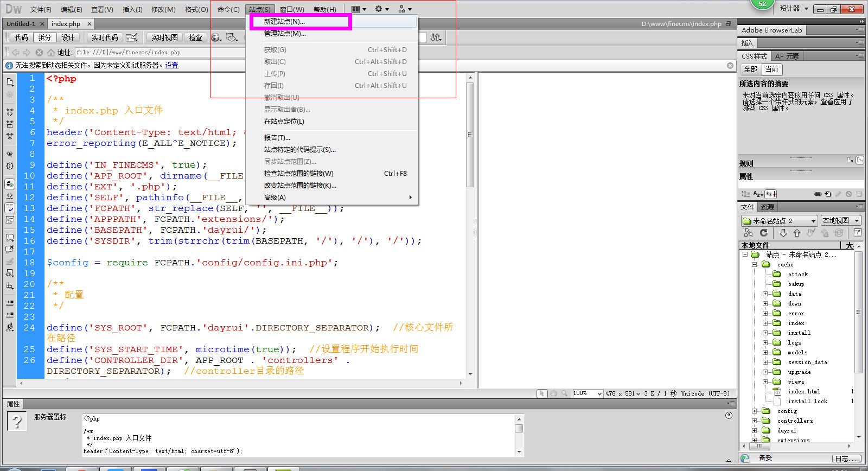The width and height of the screenshot is (868, 471).
Task: Click get files down arrow icon
Action: [783, 233]
